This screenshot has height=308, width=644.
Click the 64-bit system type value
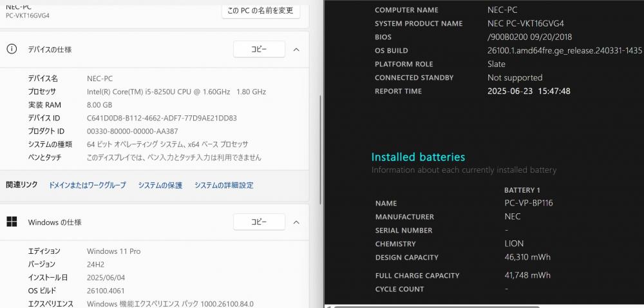(x=167, y=144)
